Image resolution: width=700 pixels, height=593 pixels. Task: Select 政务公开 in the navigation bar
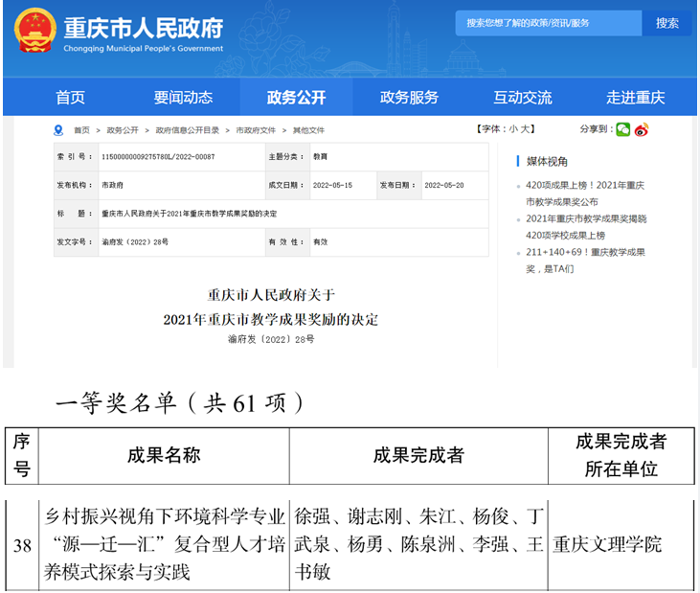[296, 97]
